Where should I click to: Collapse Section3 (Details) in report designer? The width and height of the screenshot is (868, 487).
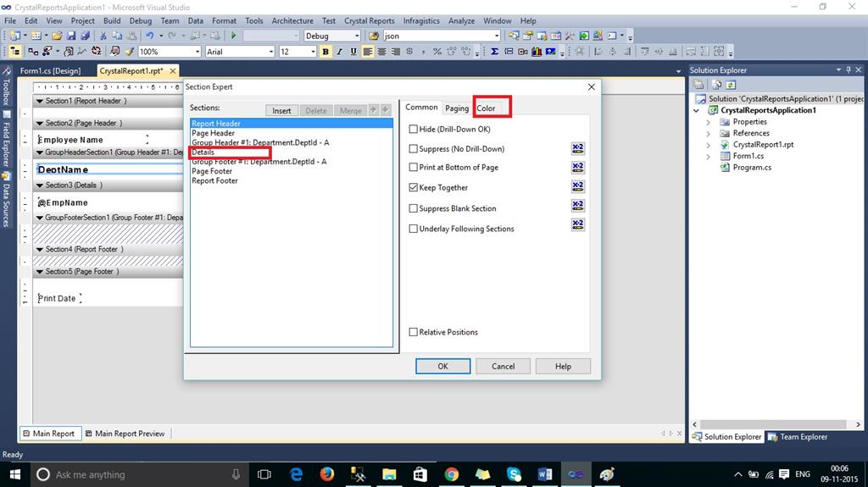pos(40,185)
